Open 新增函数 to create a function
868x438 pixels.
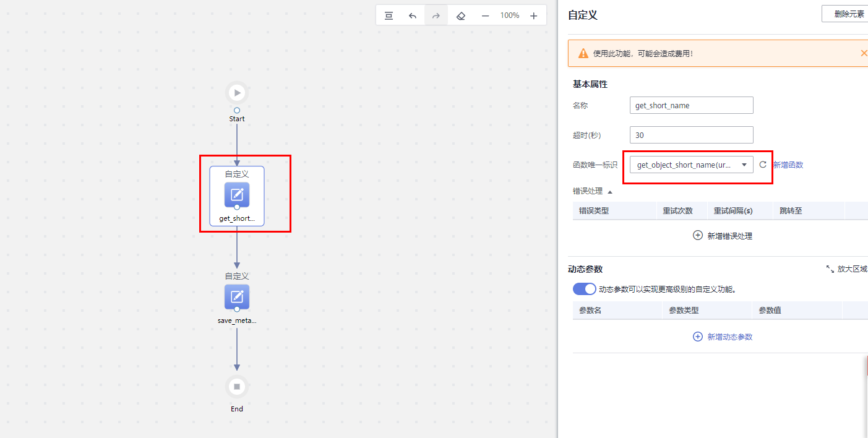click(x=788, y=165)
